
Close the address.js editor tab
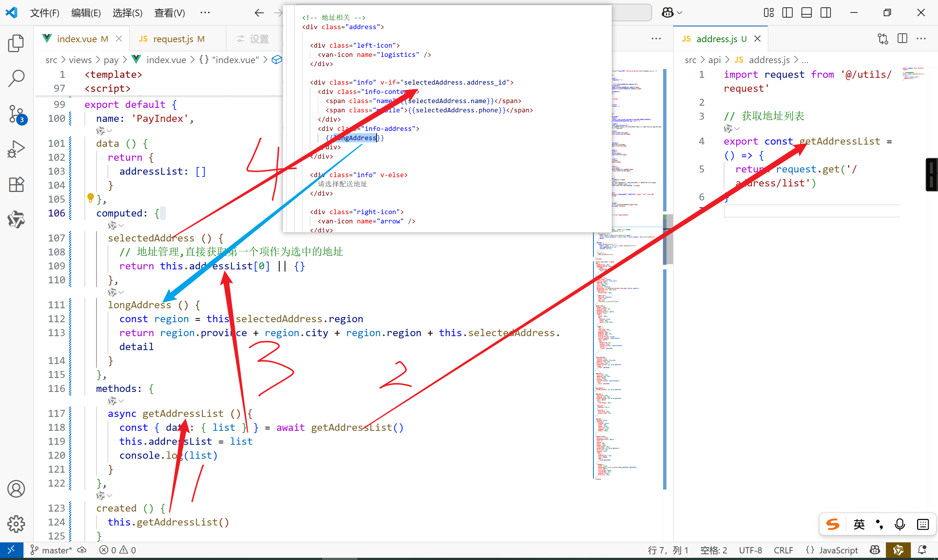pos(757,39)
